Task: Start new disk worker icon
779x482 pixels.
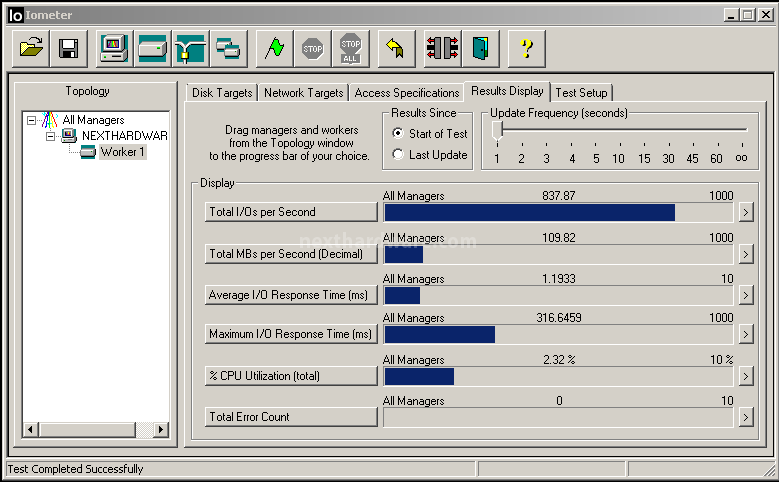Action: pos(153,49)
